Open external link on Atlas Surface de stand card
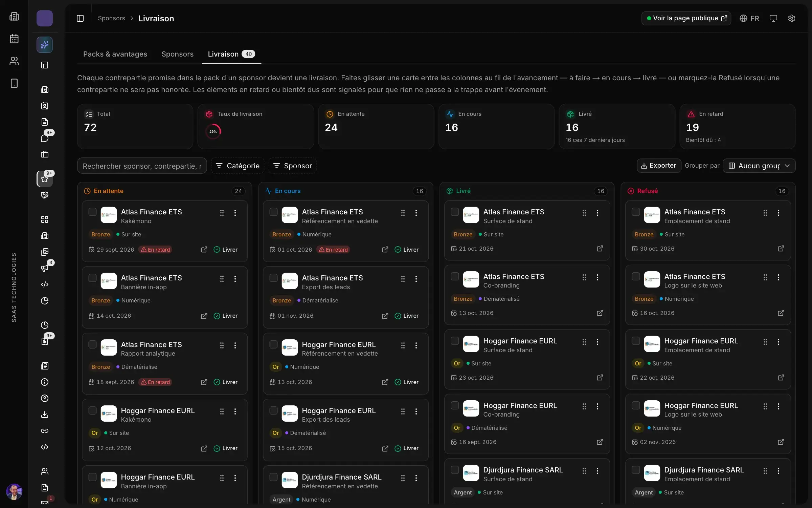812x508 pixels. 600,249
